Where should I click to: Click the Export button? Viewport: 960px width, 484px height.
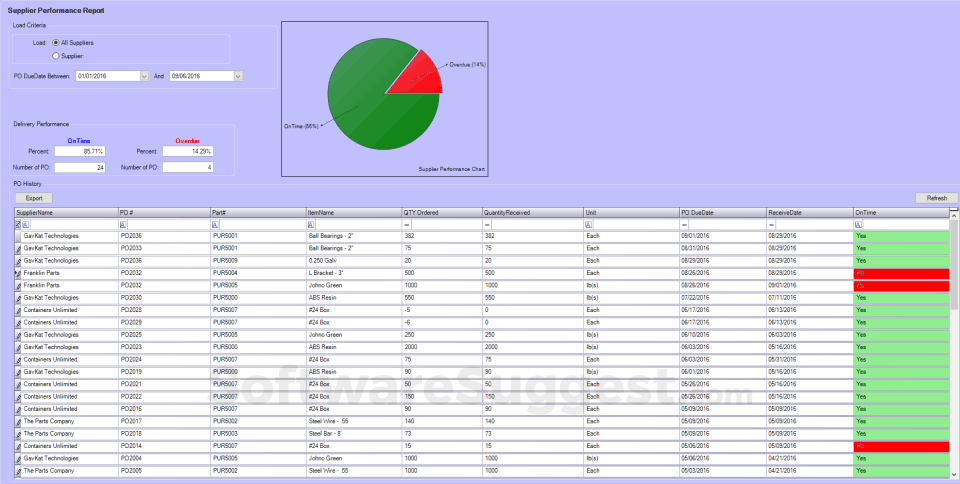[34, 198]
